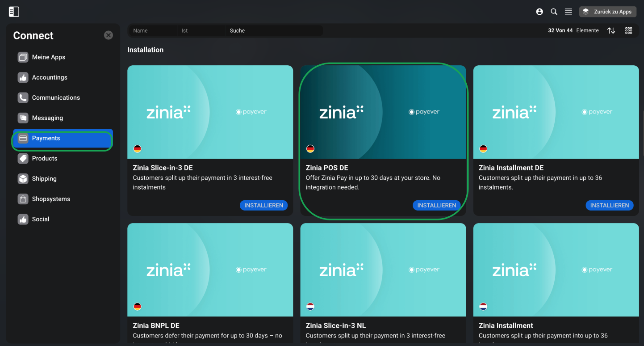This screenshot has height=346, width=644.
Task: Install Zinia Slice-in-3 DE
Action: tap(263, 205)
